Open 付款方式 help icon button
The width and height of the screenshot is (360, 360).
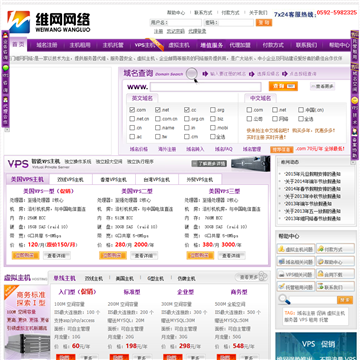(x=335, y=249)
